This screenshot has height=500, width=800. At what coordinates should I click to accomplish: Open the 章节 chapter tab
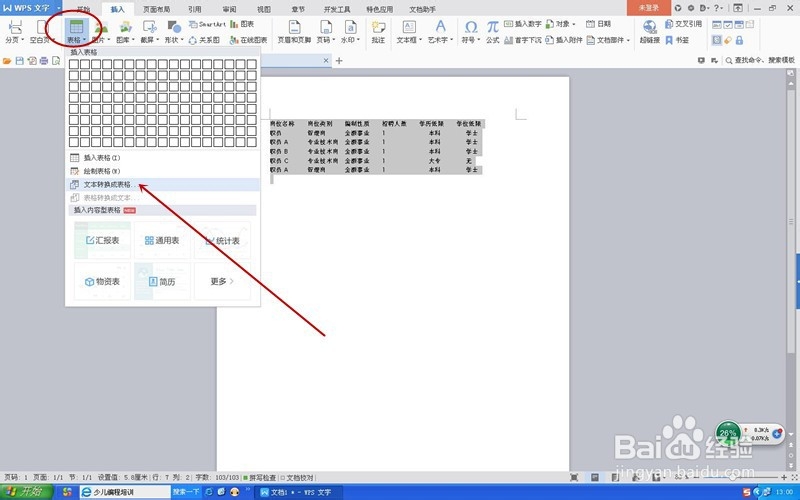298,9
